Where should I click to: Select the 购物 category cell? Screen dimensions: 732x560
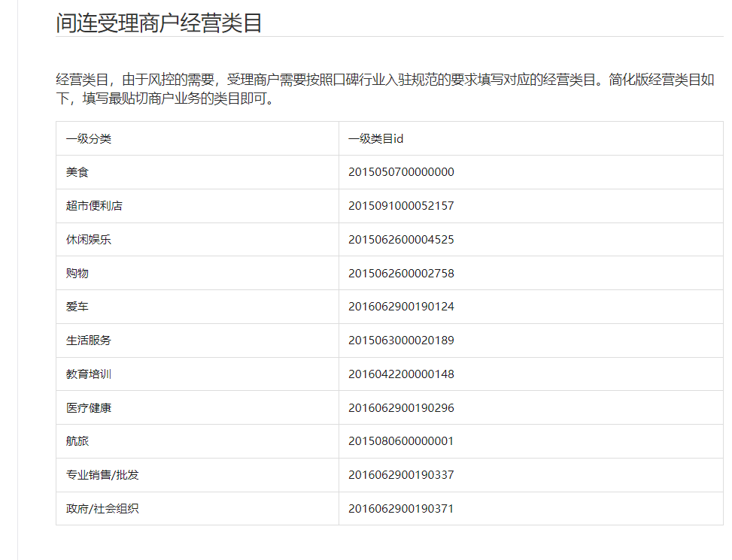pos(77,273)
